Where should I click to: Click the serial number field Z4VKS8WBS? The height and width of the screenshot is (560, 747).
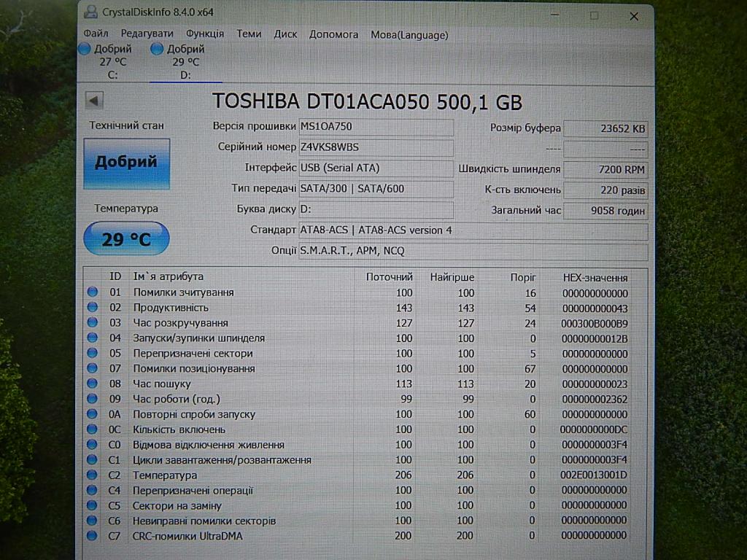376,147
